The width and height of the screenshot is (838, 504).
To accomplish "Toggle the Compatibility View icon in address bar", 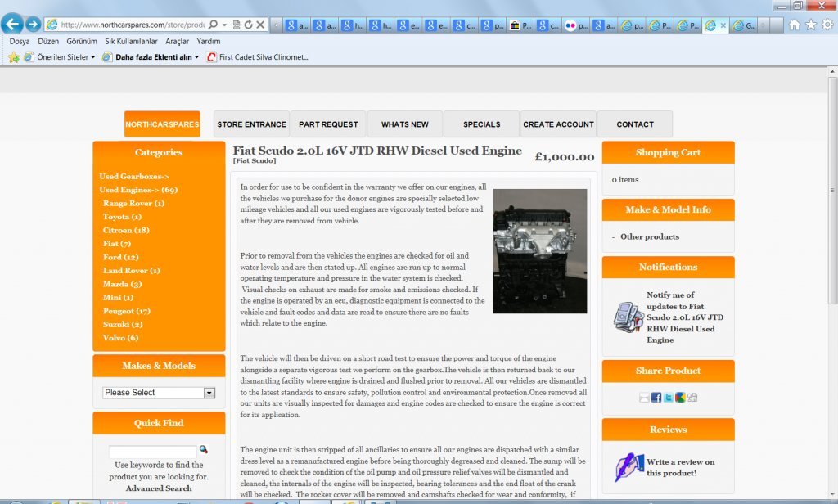I will tap(237, 25).
